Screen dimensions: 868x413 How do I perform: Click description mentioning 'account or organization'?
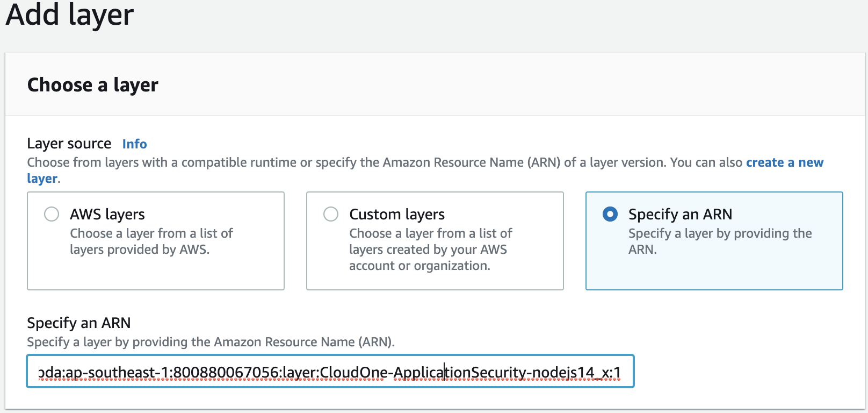coord(431,250)
